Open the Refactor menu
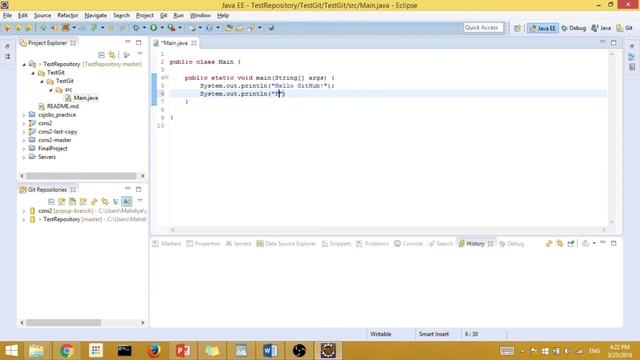Viewport: 640px width, 360px height. pos(68,16)
